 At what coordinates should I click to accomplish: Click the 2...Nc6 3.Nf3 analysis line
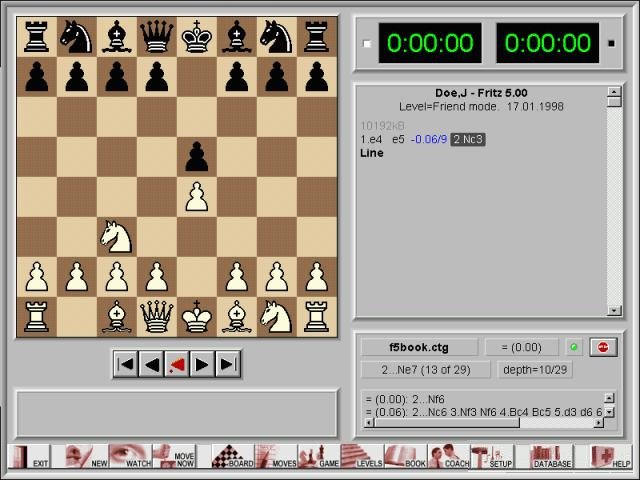click(x=484, y=412)
